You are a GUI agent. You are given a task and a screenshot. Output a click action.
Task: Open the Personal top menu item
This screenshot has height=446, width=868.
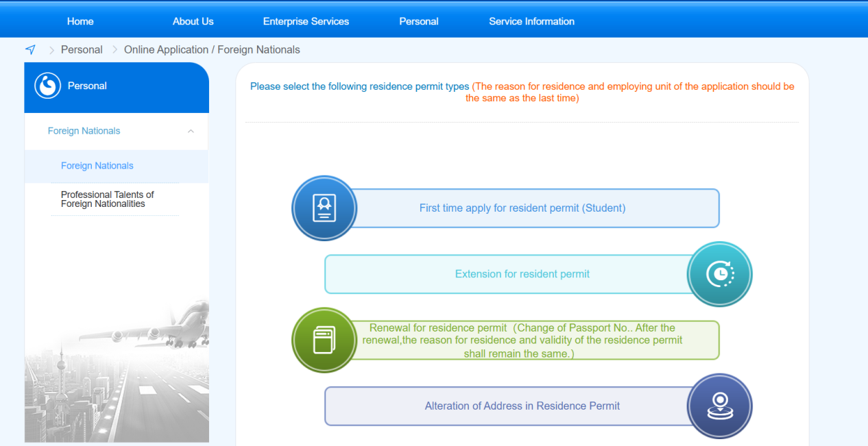click(419, 21)
